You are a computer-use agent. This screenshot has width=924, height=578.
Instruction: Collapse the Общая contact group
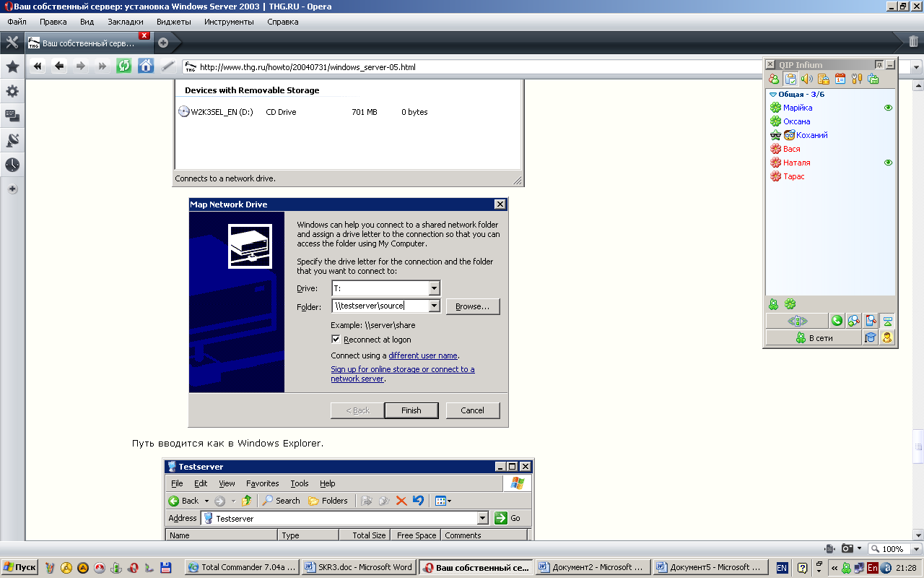tap(773, 95)
